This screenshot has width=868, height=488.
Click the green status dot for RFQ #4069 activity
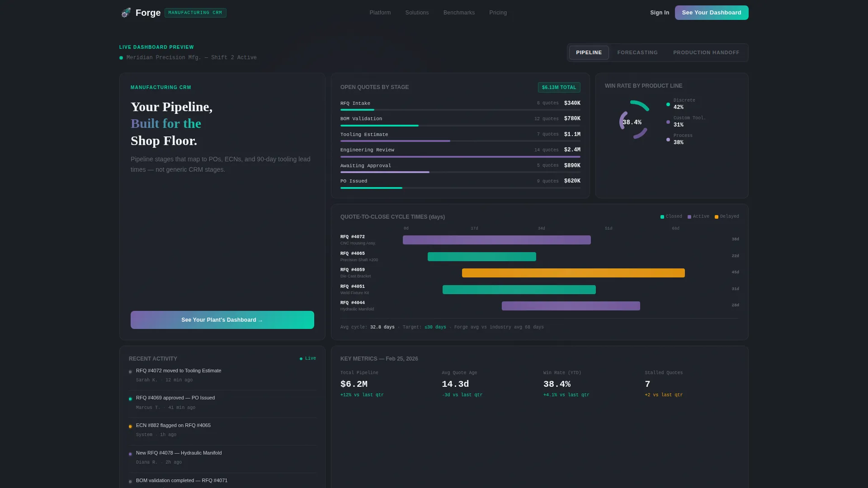(130, 399)
